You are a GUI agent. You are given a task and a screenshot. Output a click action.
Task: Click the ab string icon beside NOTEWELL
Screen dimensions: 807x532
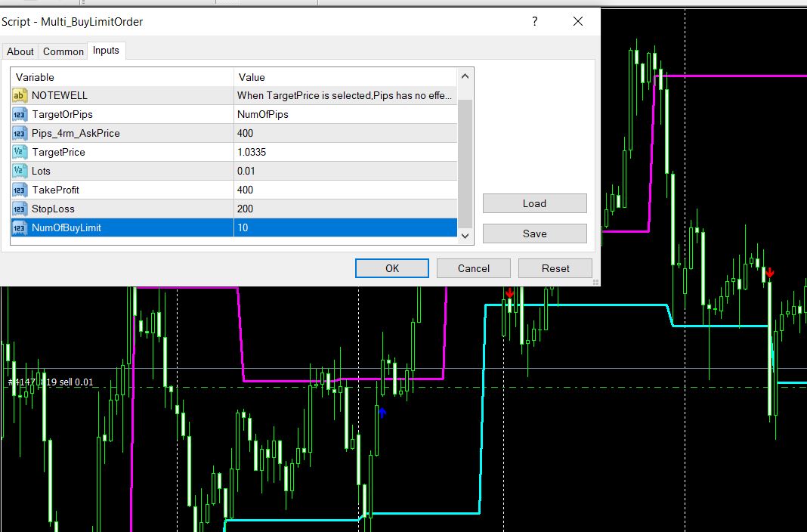(19, 95)
